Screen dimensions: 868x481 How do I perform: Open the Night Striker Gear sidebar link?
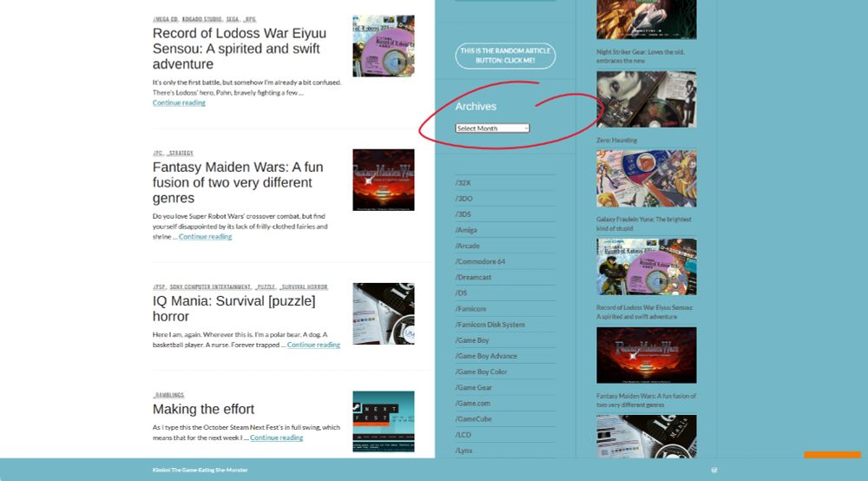pos(640,56)
